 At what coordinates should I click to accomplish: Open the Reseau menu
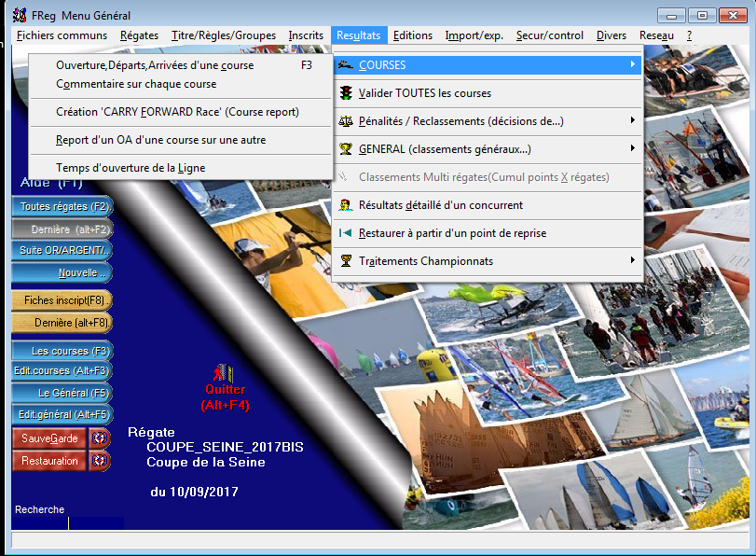coord(656,35)
